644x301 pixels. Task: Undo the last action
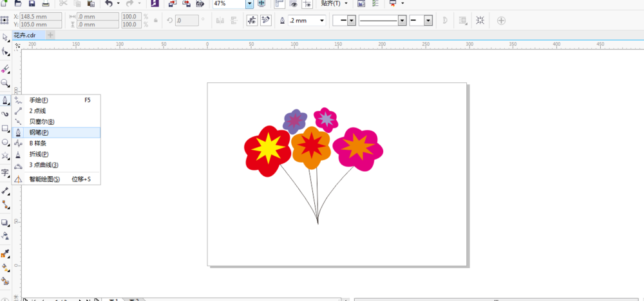point(109,3)
